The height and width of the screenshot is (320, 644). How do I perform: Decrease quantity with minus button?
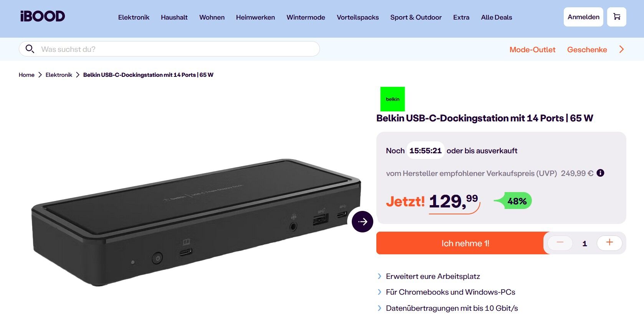560,243
